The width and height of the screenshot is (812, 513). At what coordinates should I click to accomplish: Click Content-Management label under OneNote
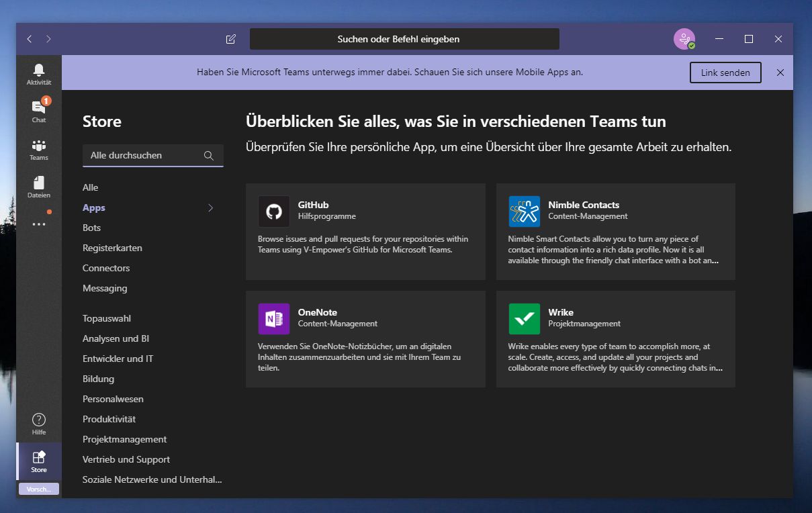(x=338, y=324)
